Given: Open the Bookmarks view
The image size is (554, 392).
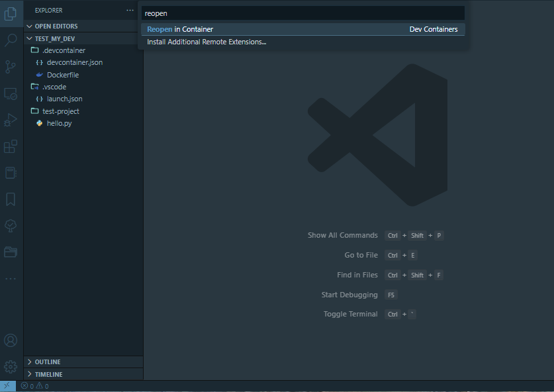Looking at the screenshot, I should tap(11, 199).
